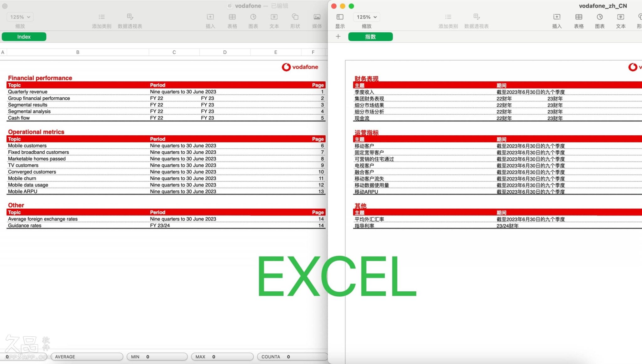Click the vodafone logo in left window

[x=300, y=67]
